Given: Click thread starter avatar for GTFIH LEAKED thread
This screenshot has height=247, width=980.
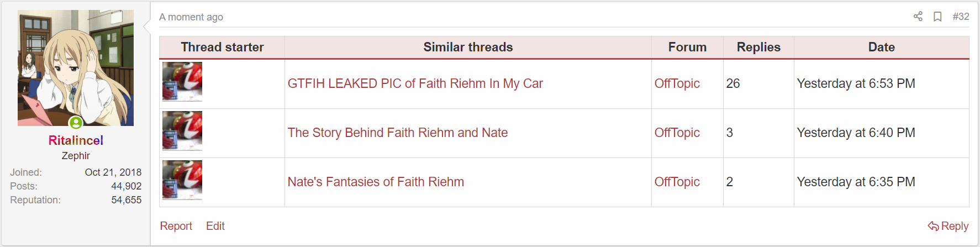Looking at the screenshot, I should coord(182,82).
